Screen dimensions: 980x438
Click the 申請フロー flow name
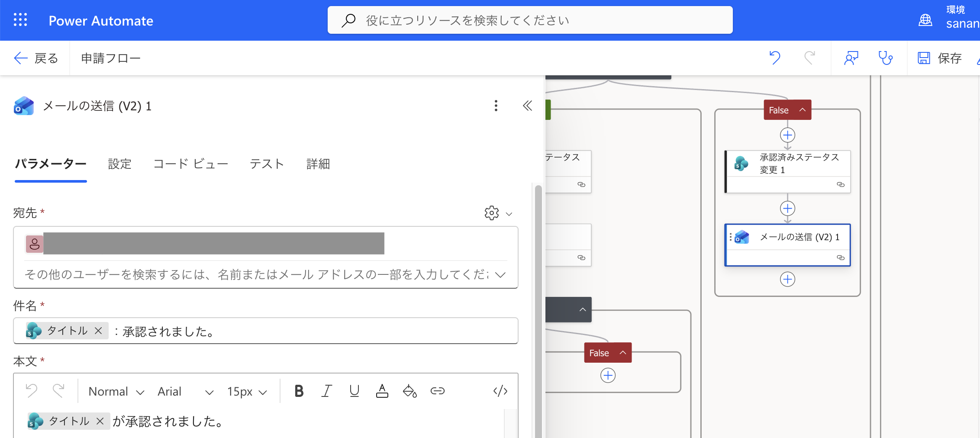point(111,58)
